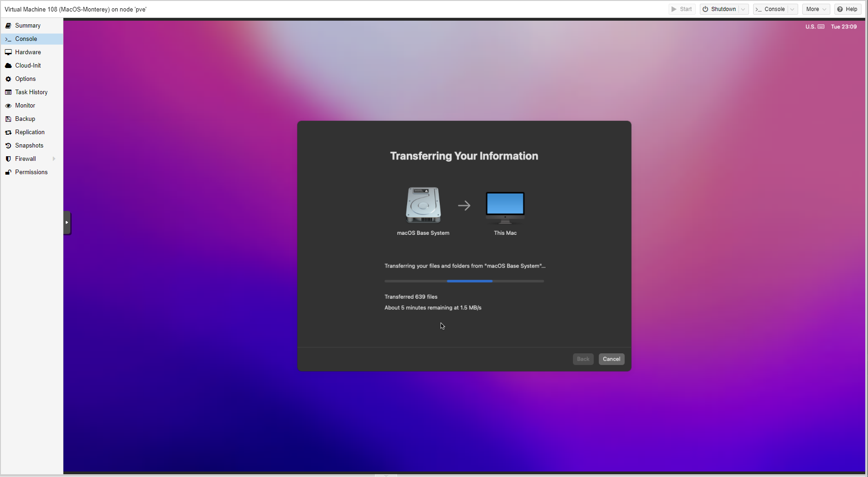The image size is (868, 477).
Task: Cancel the information transfer
Action: [611, 359]
